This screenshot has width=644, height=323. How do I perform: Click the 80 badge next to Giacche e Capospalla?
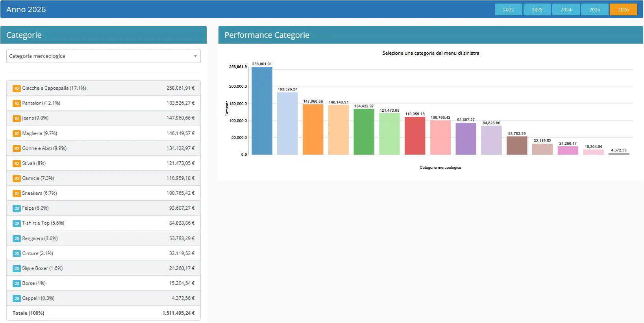click(17, 89)
